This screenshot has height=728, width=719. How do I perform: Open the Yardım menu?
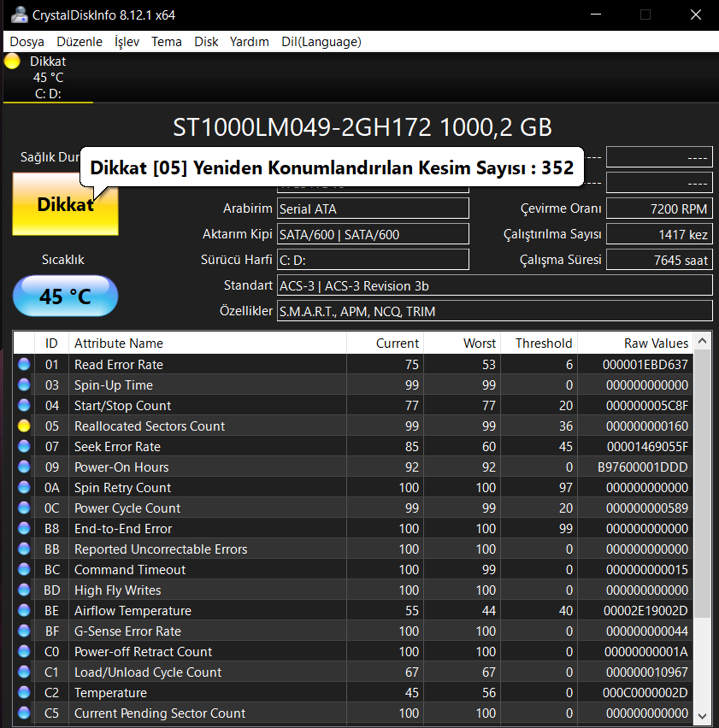point(250,42)
